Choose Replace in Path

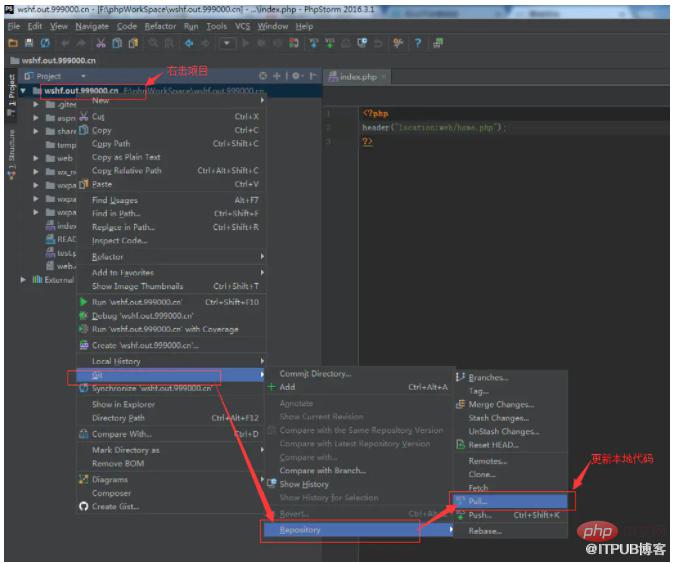click(x=171, y=227)
